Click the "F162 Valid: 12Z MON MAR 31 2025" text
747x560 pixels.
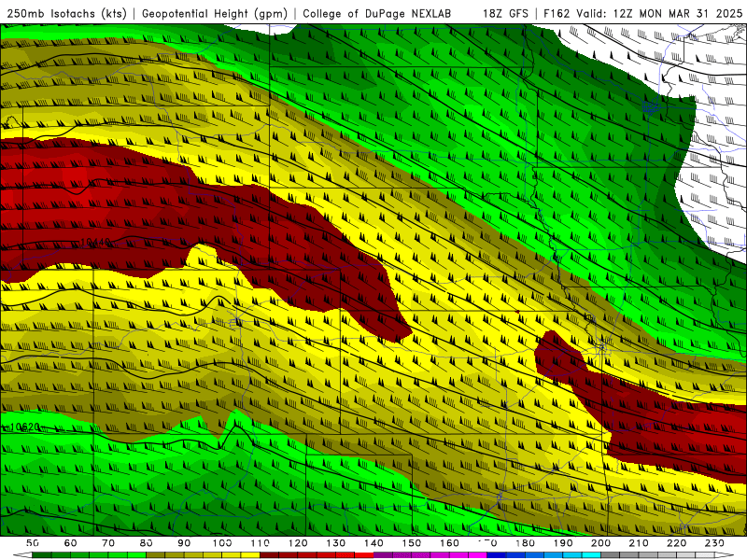coord(642,13)
